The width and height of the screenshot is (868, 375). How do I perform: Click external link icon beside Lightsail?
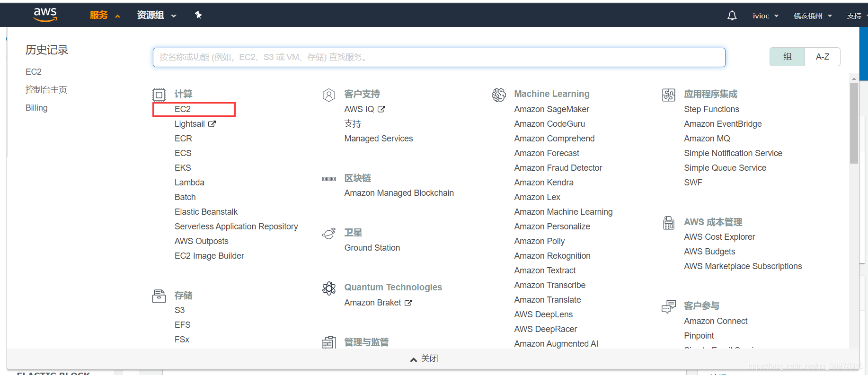(212, 124)
